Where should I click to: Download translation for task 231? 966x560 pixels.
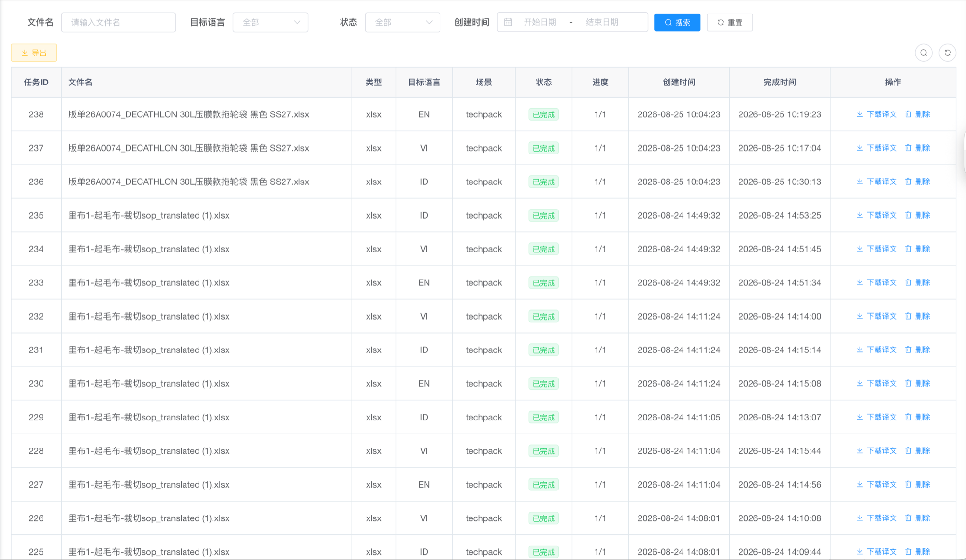tap(876, 350)
